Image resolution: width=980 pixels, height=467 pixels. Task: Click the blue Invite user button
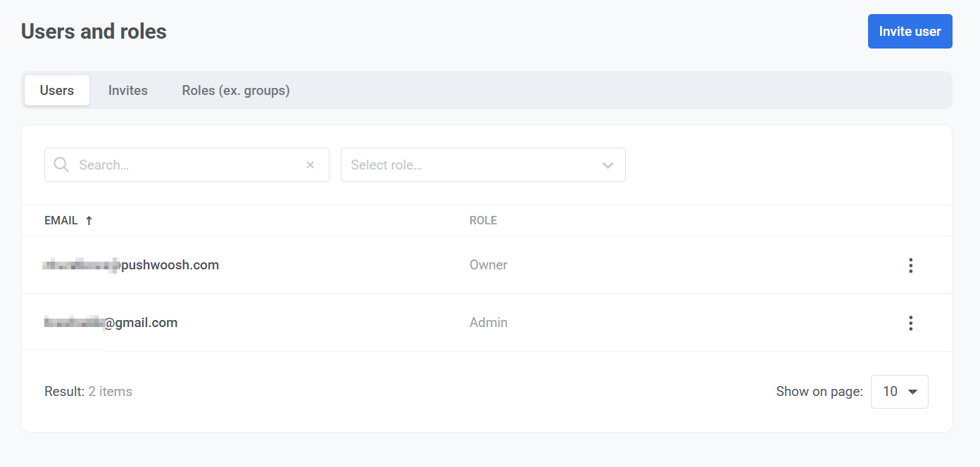910,31
